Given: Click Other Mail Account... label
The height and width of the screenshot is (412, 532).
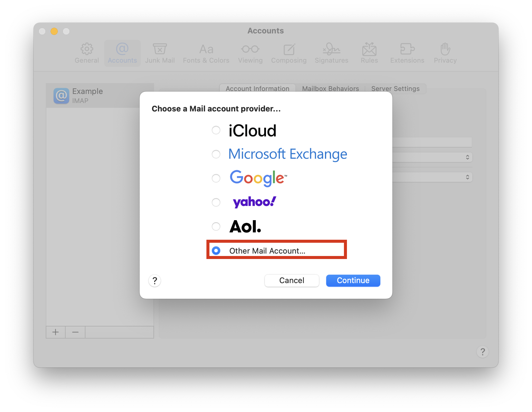Looking at the screenshot, I should 267,251.
